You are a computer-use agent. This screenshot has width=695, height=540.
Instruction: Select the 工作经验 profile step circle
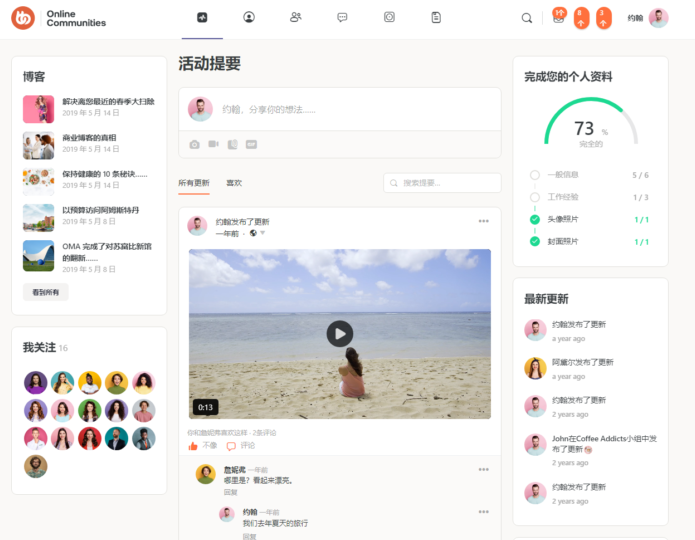(x=535, y=197)
